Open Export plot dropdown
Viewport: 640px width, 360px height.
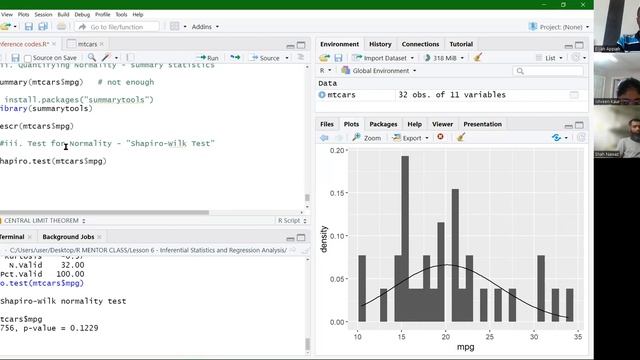point(410,138)
